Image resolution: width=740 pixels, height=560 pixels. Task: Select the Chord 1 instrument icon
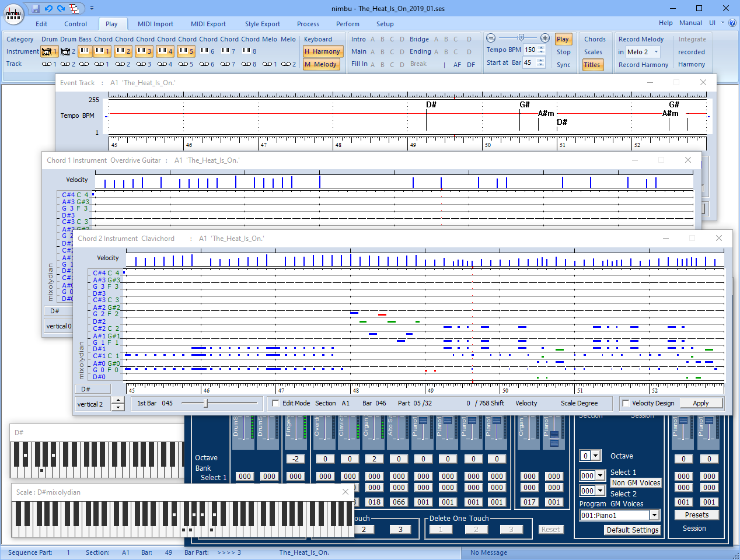tap(102, 51)
